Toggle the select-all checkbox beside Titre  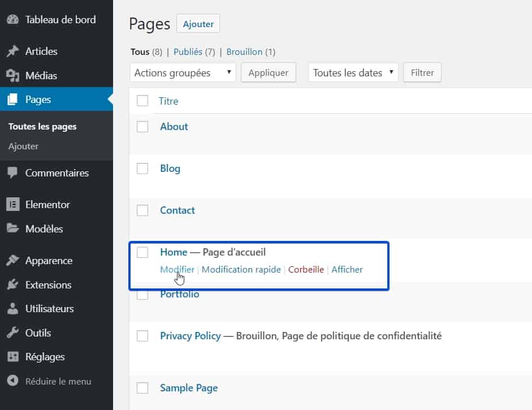click(x=142, y=101)
